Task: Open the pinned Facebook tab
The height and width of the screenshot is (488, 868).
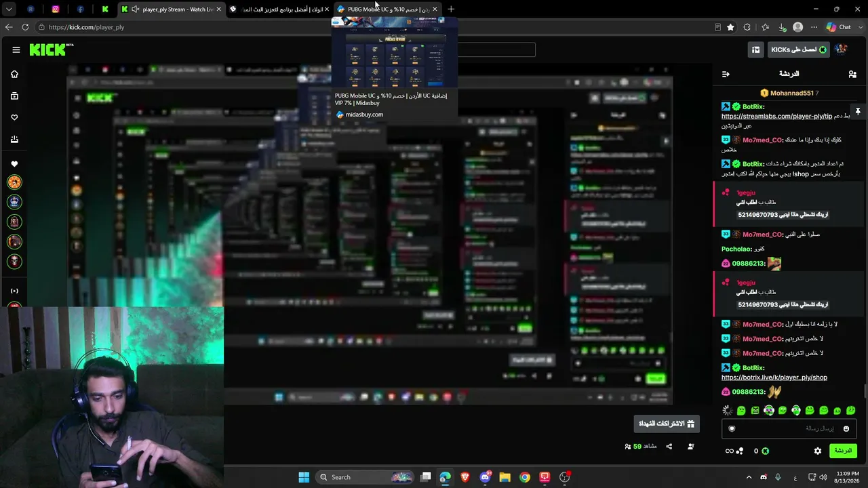Action: point(81,9)
